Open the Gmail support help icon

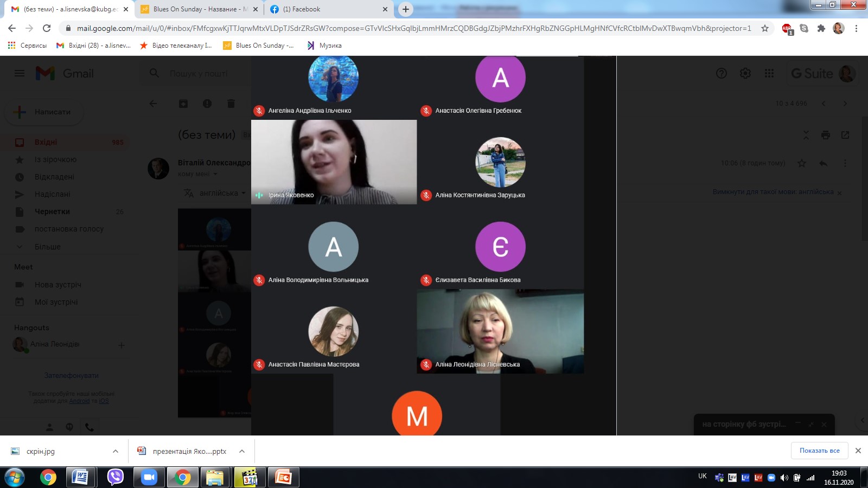tap(721, 73)
